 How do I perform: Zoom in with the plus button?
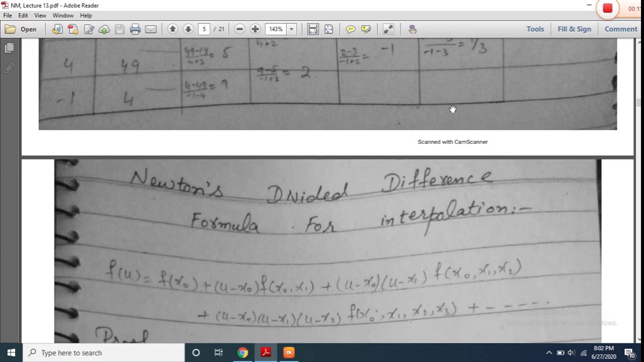click(x=255, y=29)
